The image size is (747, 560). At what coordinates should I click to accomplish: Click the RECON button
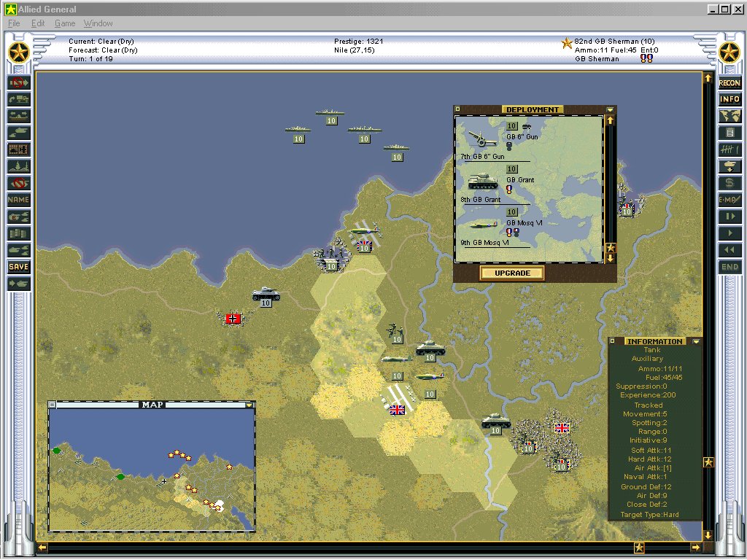pyautogui.click(x=729, y=83)
